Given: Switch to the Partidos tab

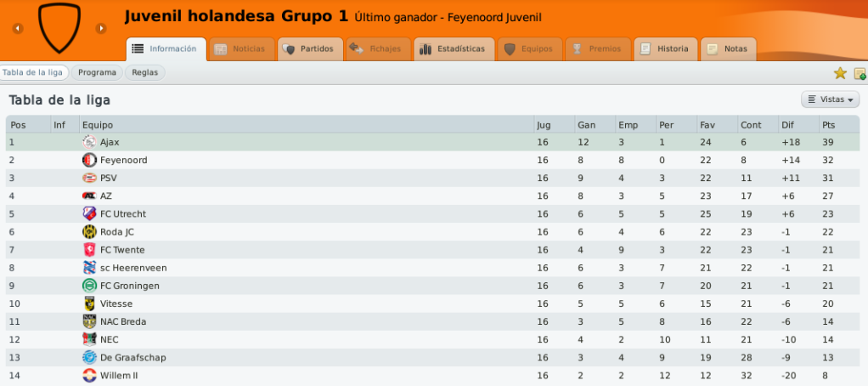Looking at the screenshot, I should point(310,48).
